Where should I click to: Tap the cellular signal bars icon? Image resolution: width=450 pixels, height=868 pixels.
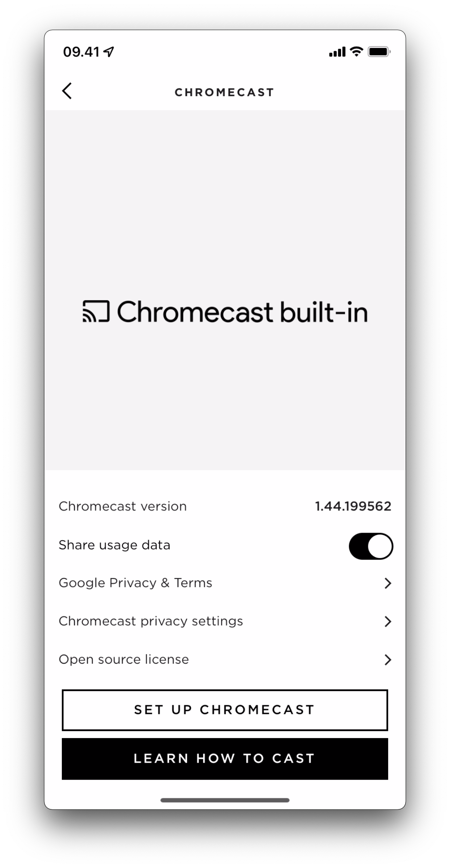point(337,52)
